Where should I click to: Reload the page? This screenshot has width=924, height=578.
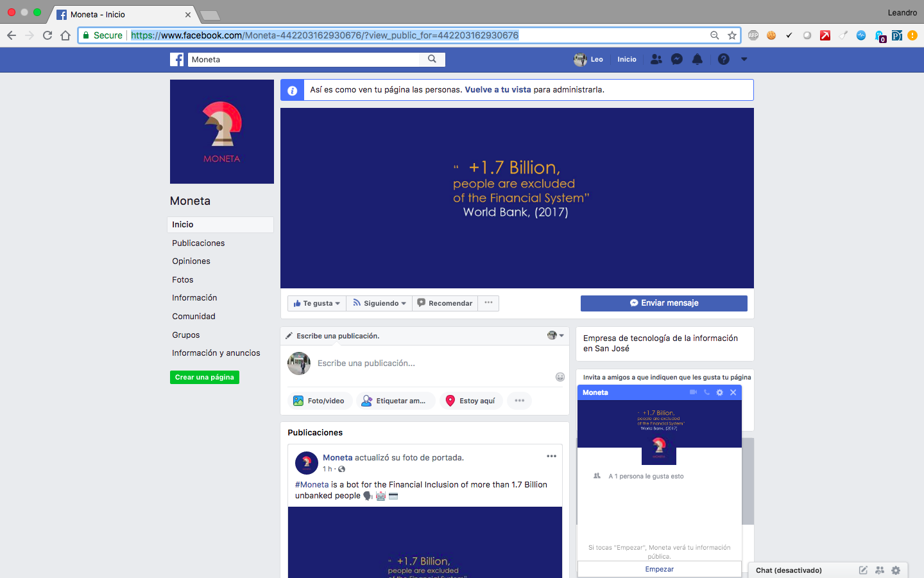(47, 35)
